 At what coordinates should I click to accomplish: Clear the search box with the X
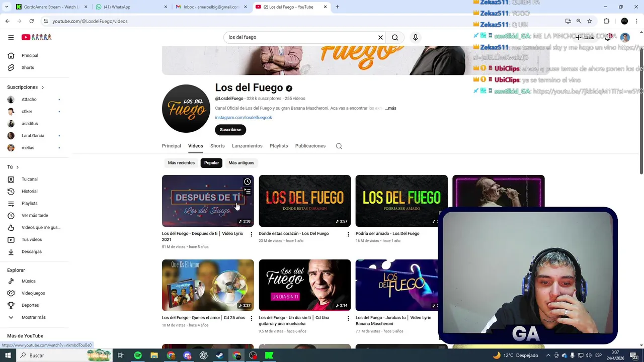[x=380, y=37]
